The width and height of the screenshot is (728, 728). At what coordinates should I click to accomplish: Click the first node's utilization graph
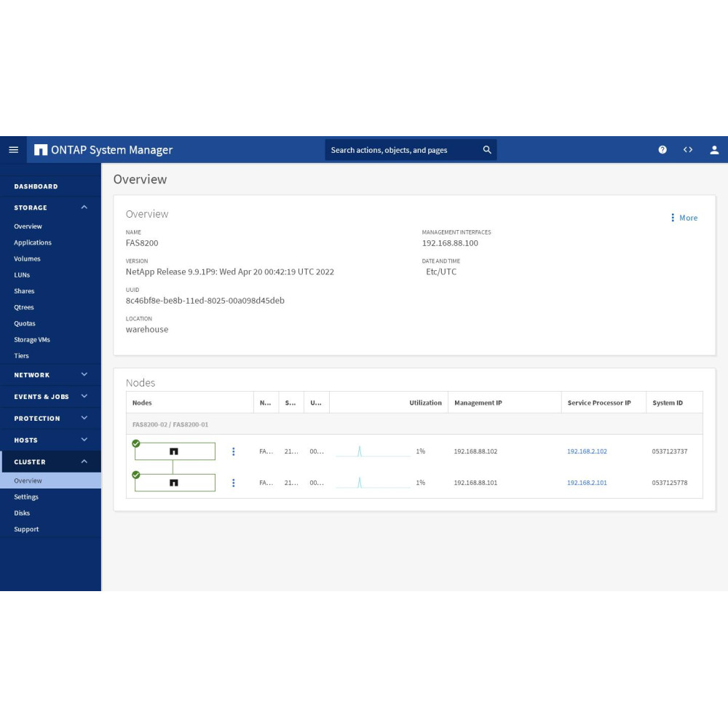(x=373, y=452)
